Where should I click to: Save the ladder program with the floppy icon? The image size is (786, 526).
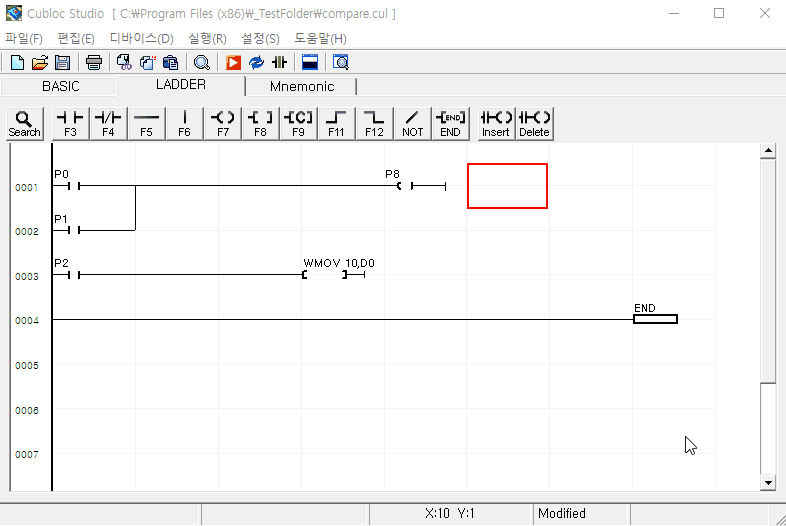pyautogui.click(x=62, y=62)
